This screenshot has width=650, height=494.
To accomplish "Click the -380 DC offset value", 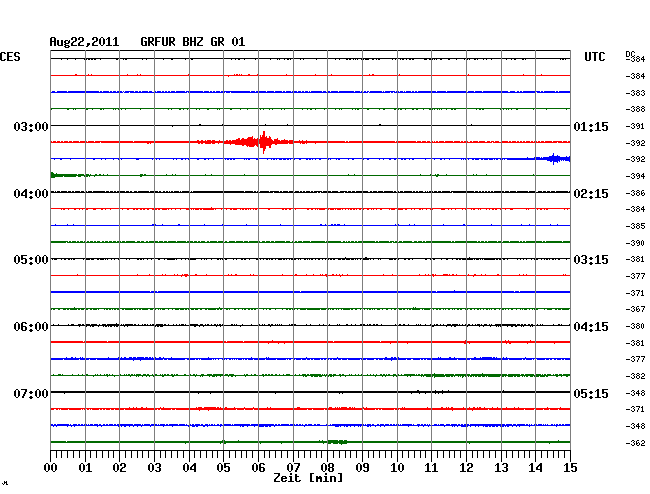I will 635,326.
